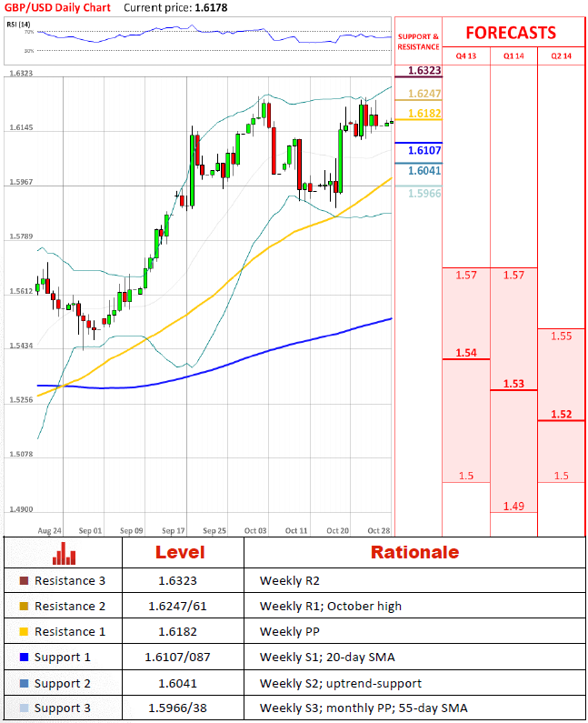Click the 1.6107 support level marker
The image size is (588, 723).
click(x=424, y=150)
